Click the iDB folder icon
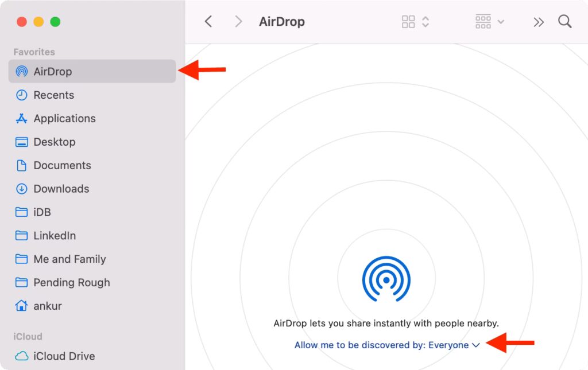This screenshot has width=588, height=370. (x=22, y=212)
